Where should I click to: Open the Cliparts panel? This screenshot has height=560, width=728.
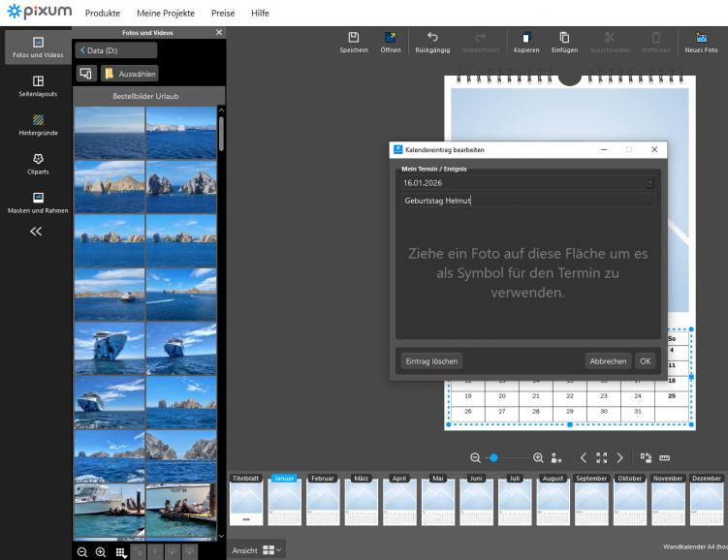(x=38, y=159)
